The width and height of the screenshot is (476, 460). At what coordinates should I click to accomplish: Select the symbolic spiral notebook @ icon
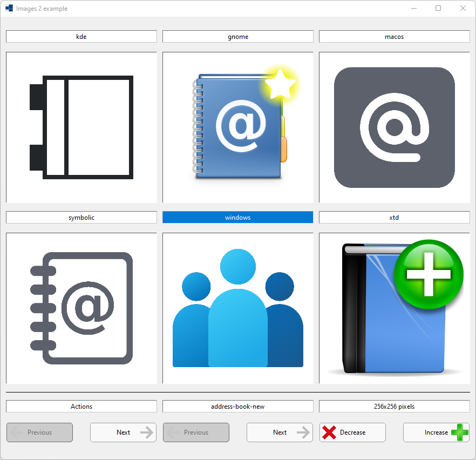coord(81,308)
